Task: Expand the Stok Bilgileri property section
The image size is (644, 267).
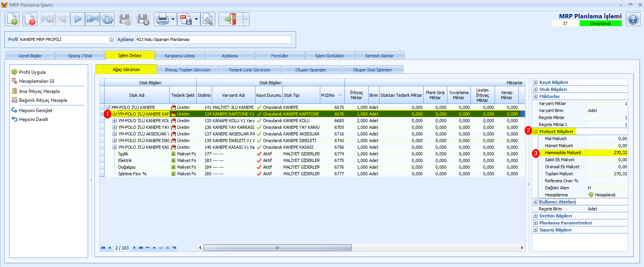Action: [x=536, y=89]
